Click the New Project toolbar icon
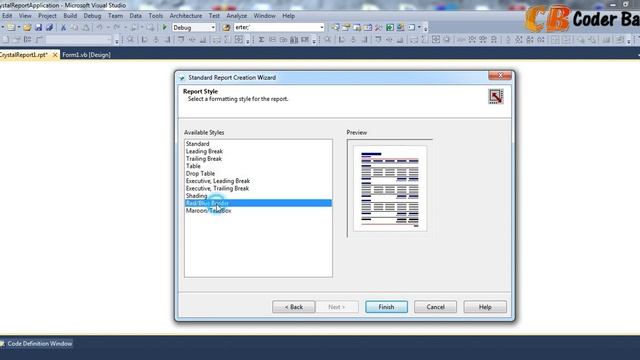Viewport: 640px width, 360px height. pyautogui.click(x=11, y=27)
